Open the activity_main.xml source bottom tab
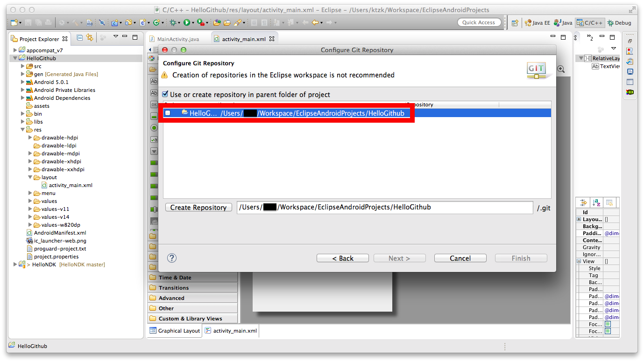 (231, 331)
